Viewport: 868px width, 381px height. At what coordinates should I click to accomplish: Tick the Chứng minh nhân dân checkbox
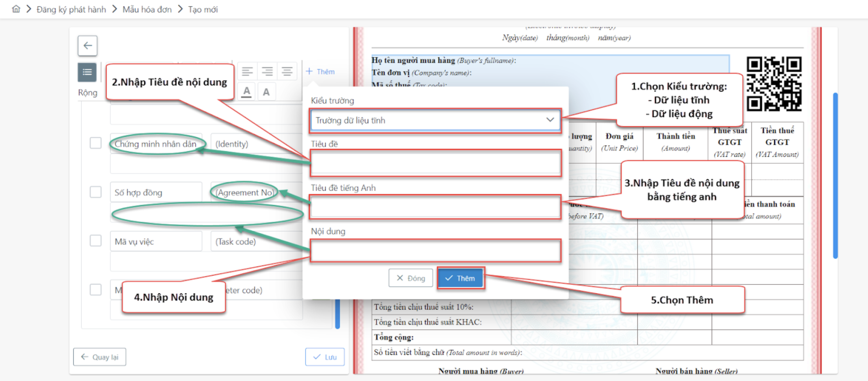click(x=95, y=143)
